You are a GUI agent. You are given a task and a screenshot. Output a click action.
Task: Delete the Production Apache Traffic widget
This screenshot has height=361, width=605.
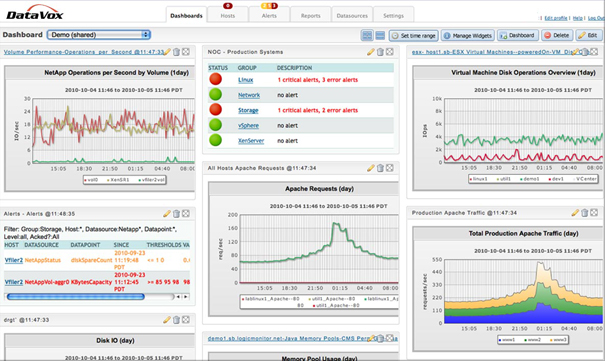click(x=585, y=213)
